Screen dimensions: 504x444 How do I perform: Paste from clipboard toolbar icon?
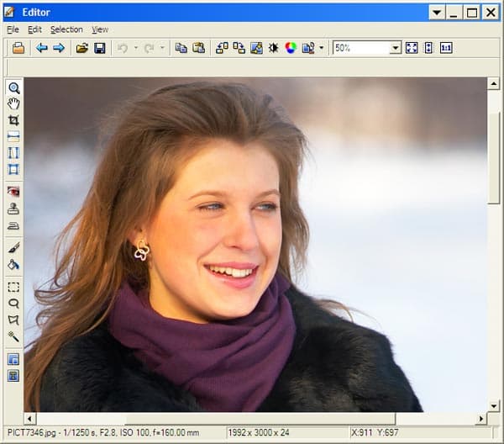click(x=198, y=48)
